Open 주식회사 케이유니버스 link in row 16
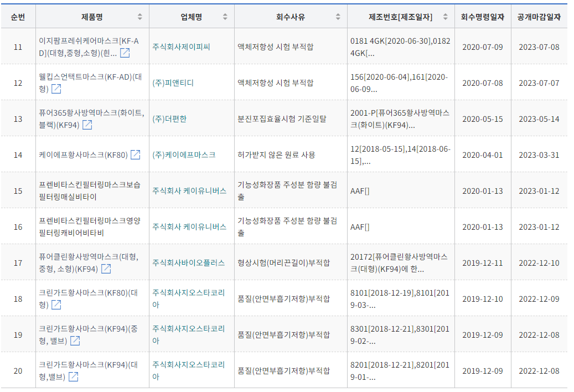This screenshot has width=574, height=392. (189, 227)
